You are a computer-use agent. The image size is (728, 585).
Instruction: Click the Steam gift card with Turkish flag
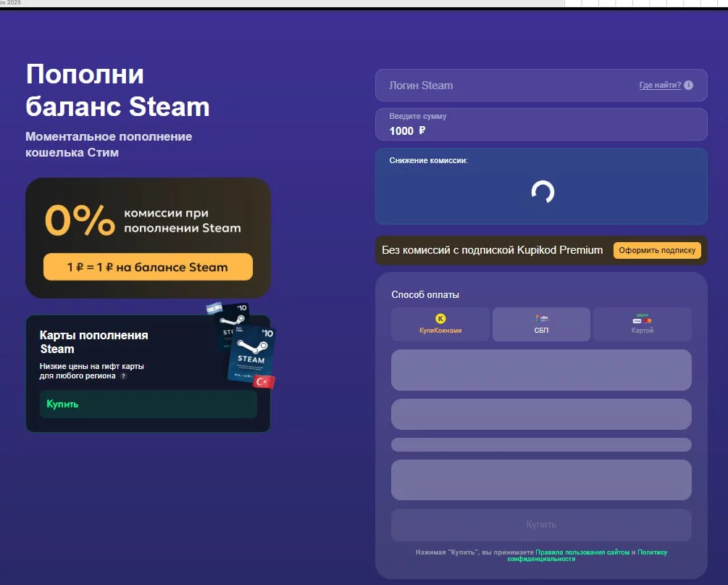click(x=251, y=356)
